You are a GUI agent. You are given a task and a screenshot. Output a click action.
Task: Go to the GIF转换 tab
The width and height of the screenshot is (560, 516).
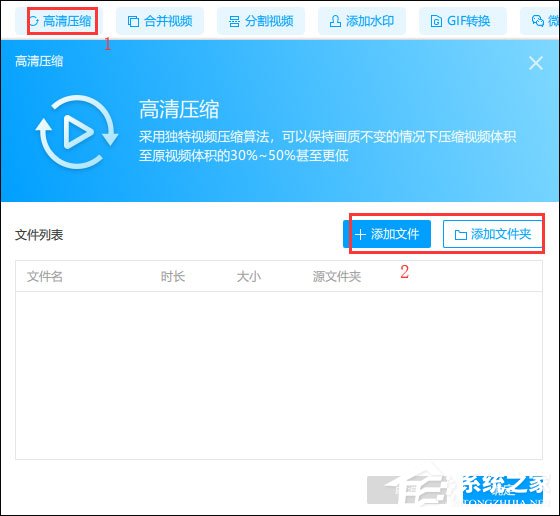point(462,21)
